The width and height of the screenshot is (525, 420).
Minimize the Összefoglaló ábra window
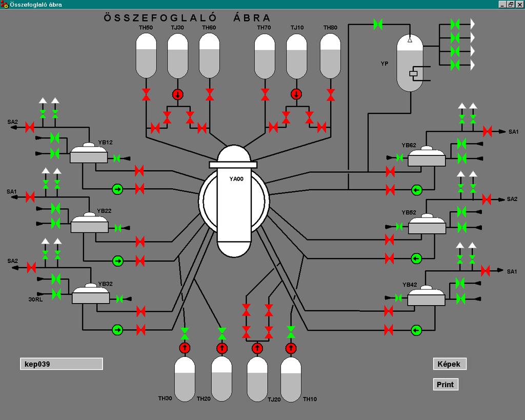click(x=502, y=4)
